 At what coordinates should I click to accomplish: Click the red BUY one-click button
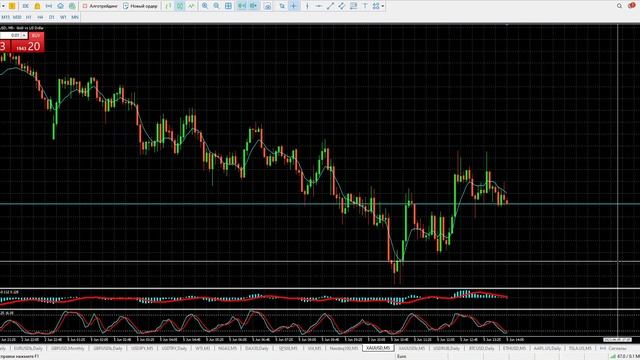(x=36, y=36)
